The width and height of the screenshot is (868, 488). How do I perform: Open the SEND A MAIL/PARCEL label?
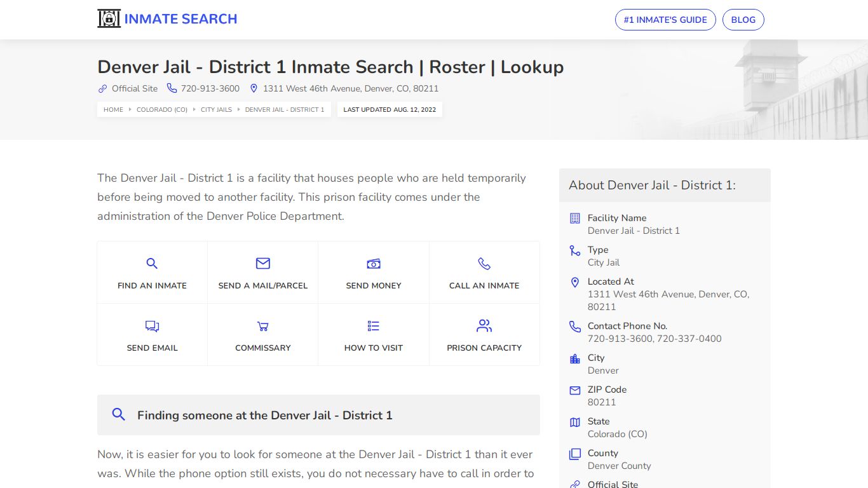coord(263,285)
